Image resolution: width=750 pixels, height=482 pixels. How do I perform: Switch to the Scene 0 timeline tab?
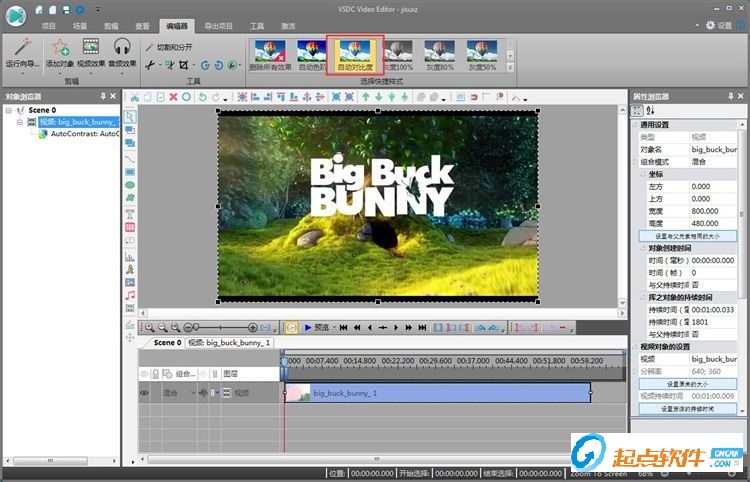coord(167,342)
